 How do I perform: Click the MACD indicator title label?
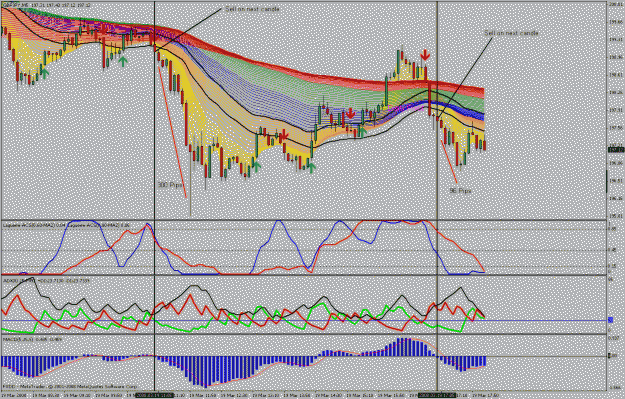32,339
